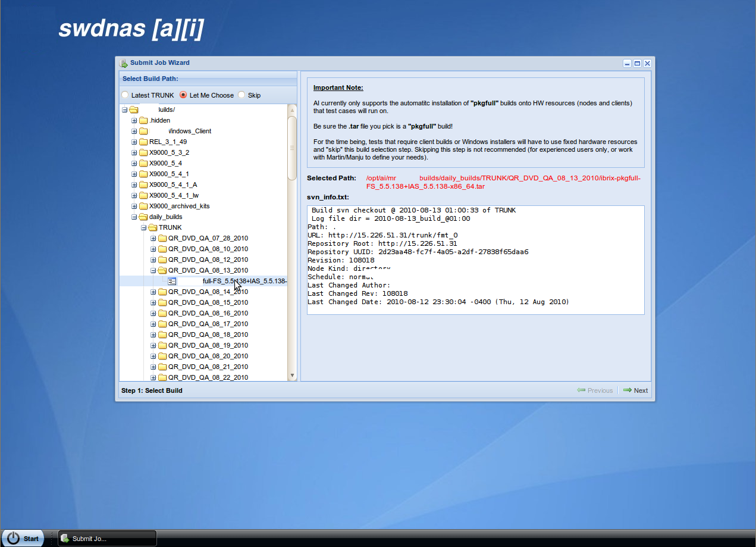Open the Start menu on taskbar

point(23,538)
